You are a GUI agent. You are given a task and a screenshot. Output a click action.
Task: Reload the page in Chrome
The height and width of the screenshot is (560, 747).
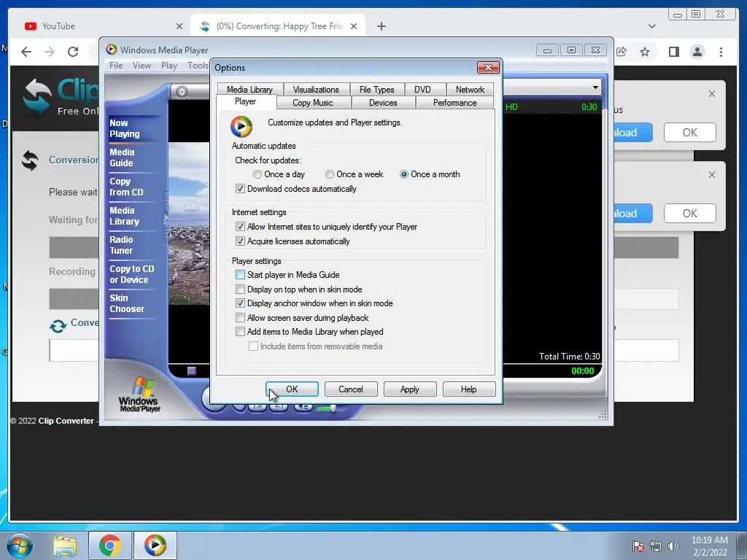tap(73, 52)
